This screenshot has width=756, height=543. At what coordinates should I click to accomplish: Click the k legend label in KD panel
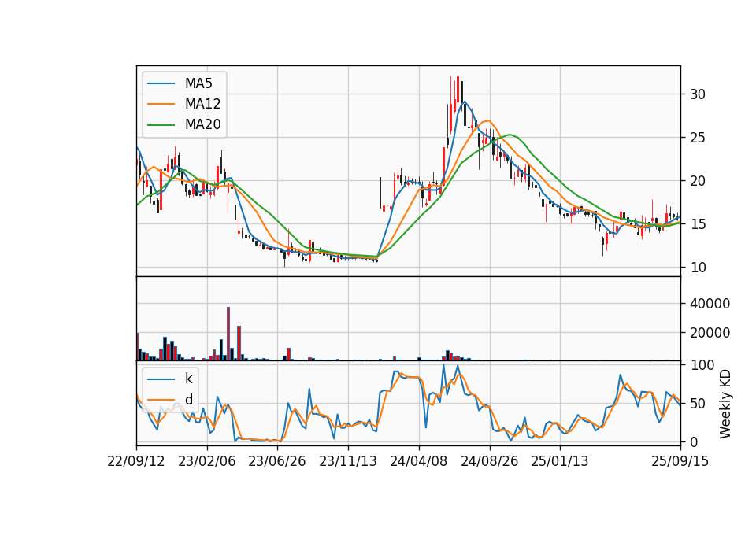188,379
